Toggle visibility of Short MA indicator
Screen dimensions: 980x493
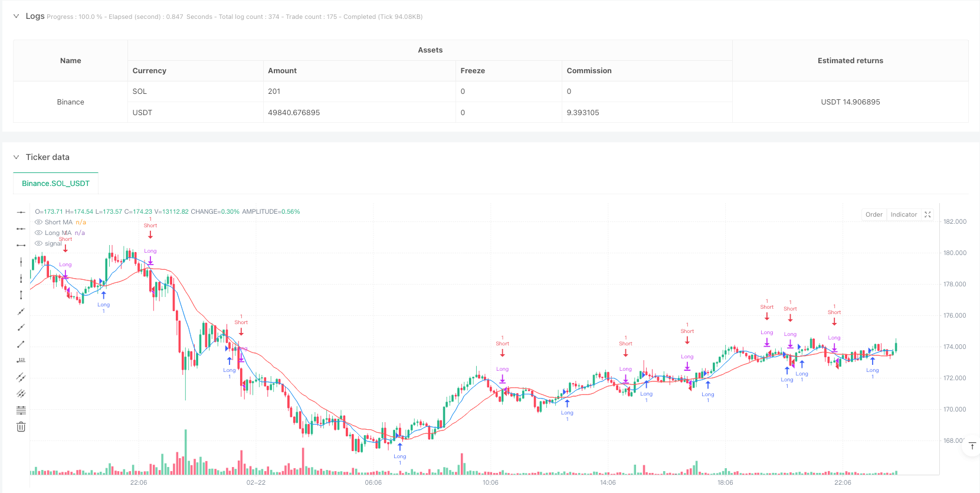pyautogui.click(x=39, y=222)
